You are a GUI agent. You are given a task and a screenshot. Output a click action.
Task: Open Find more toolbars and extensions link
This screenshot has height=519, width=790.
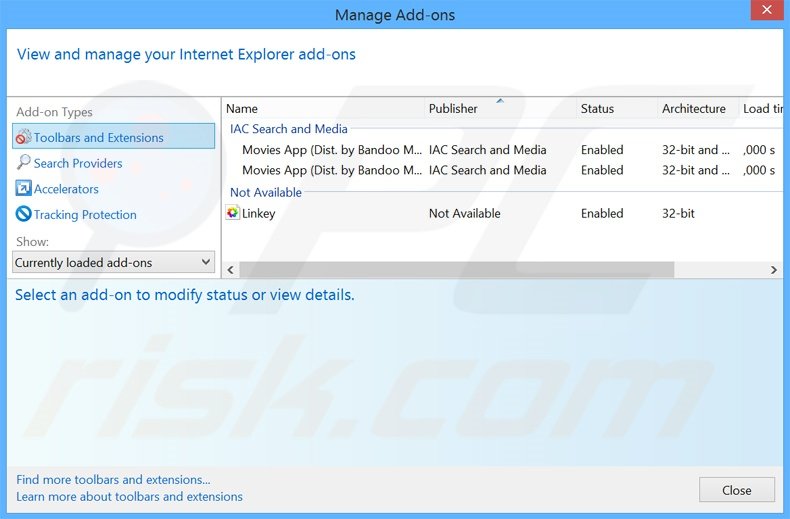click(x=113, y=479)
